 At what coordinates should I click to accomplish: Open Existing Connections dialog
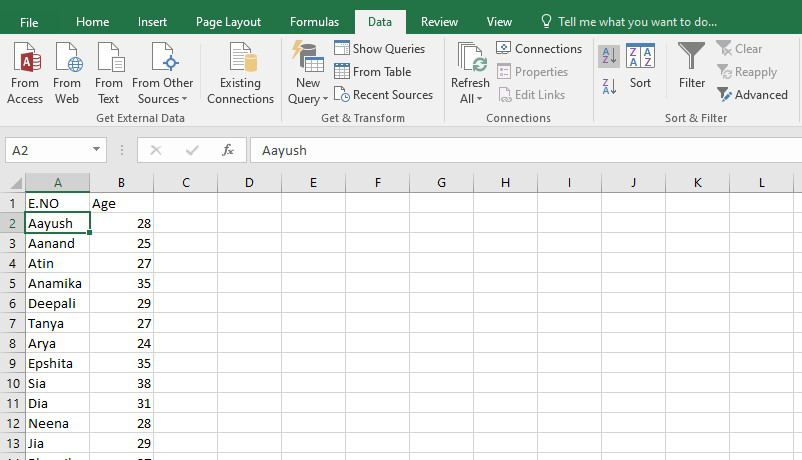click(240, 74)
